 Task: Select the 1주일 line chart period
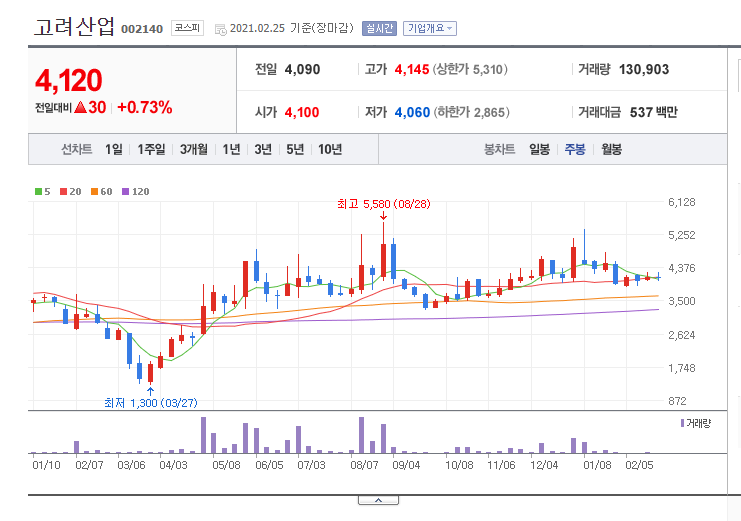point(151,149)
